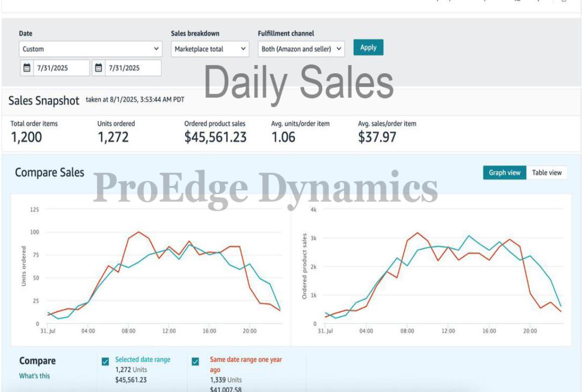The height and width of the screenshot is (392, 582).
Task: Expand the Fulfillment channel dropdown
Action: [x=302, y=49]
